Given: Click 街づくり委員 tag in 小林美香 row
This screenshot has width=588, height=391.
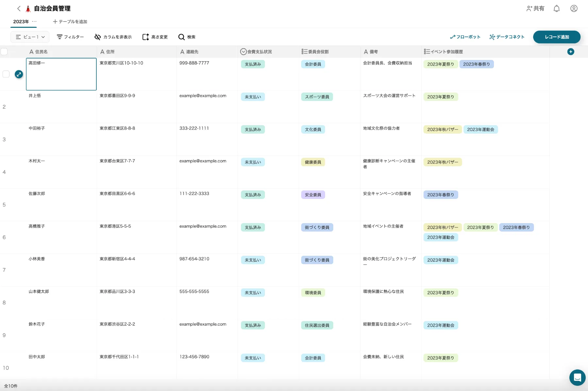Looking at the screenshot, I should tap(317, 260).
